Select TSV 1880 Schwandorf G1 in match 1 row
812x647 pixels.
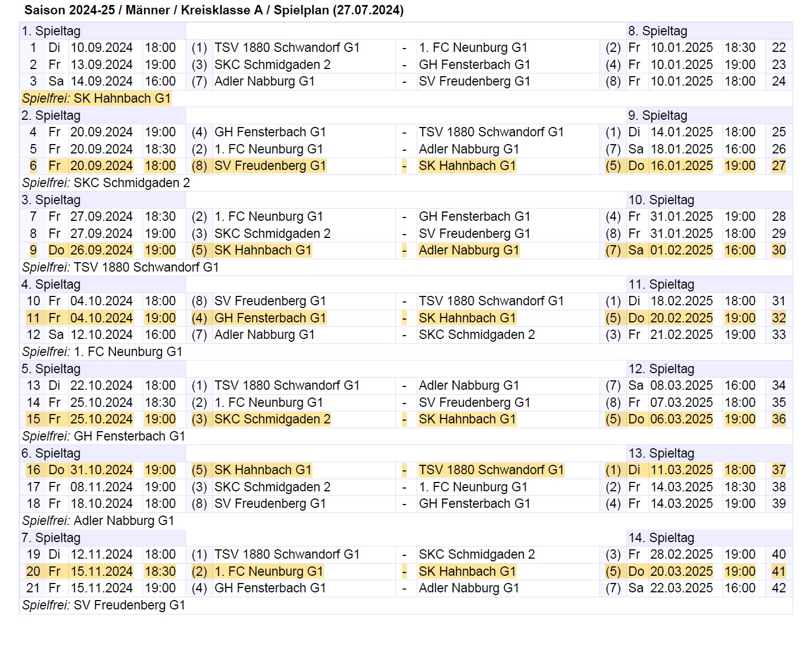[x=287, y=47]
